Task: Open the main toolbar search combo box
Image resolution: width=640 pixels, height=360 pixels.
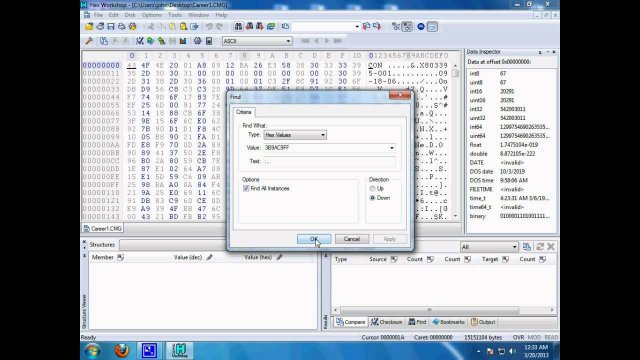Action: pos(326,27)
